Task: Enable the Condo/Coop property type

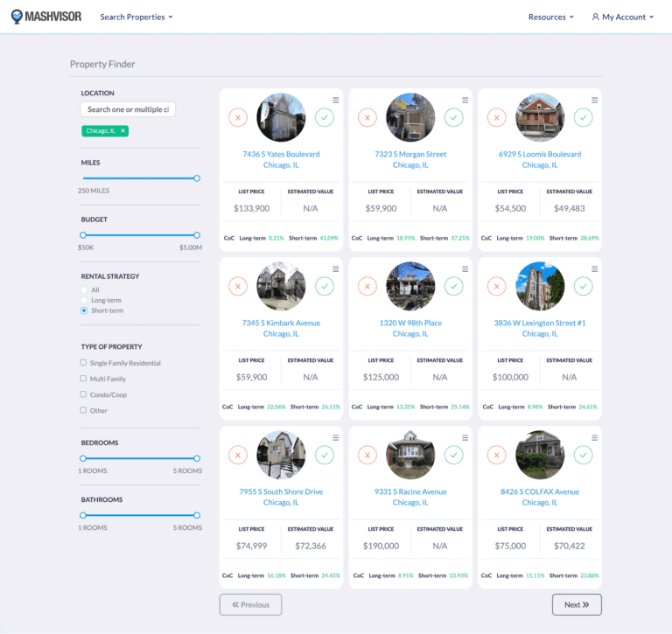Action: point(84,394)
